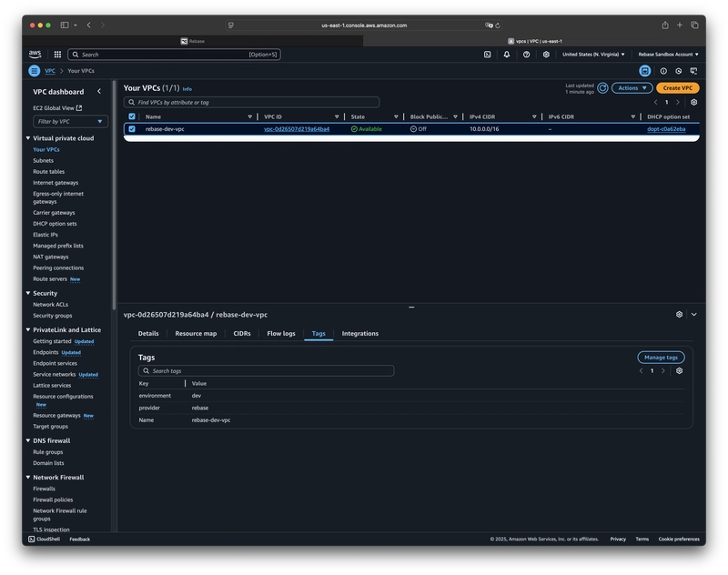728x575 pixels.
Task: Open the info panel icon
Action: point(663,71)
